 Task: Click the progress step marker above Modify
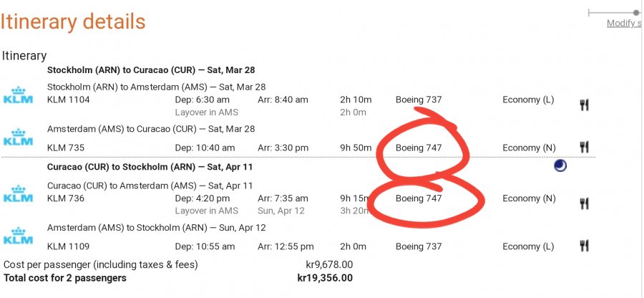tap(636, 12)
